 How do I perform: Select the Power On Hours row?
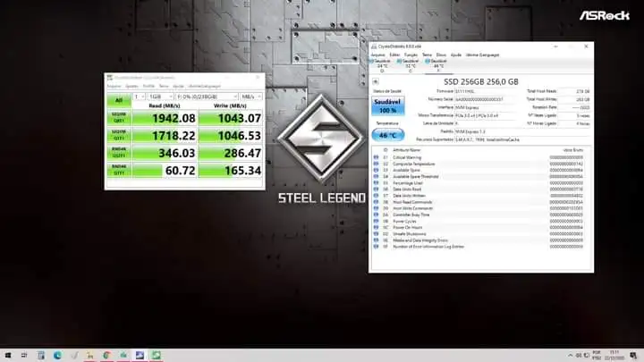click(x=480, y=227)
